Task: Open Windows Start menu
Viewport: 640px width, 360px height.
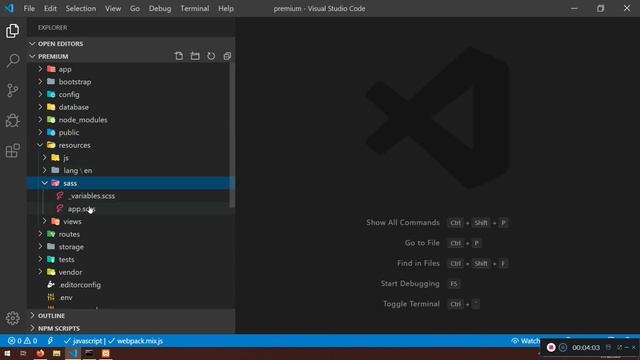Action: pyautogui.click(x=7, y=353)
